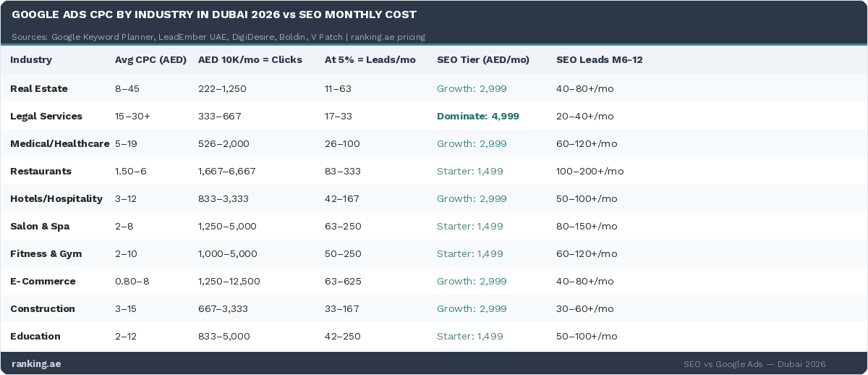Click the Industry column header
This screenshot has width=868, height=375.
(x=31, y=60)
